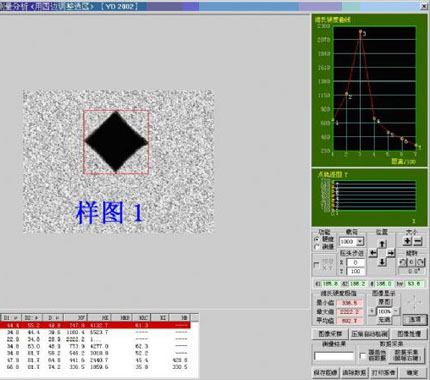Open the load dropdown showing 1000
Screen dimensions: 430x380
[360, 241]
